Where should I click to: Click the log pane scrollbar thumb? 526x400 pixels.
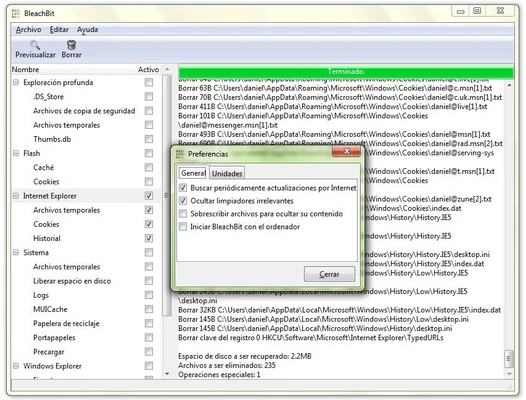[509, 359]
